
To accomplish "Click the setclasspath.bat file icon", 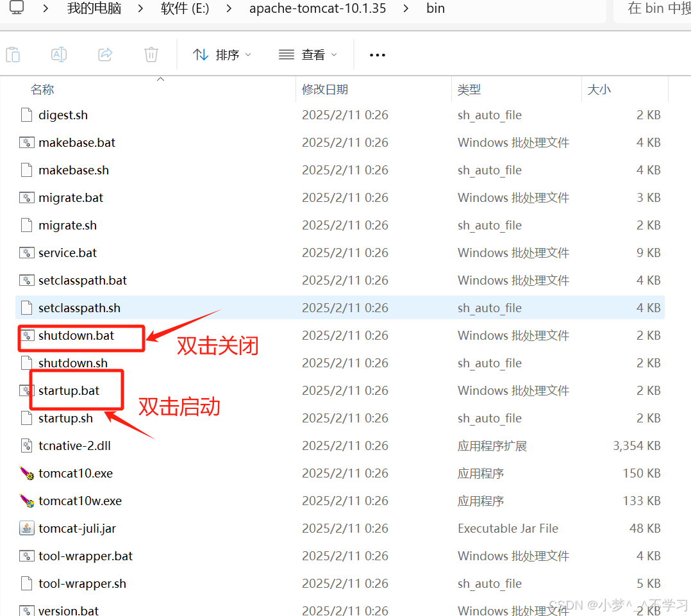I will point(27,280).
